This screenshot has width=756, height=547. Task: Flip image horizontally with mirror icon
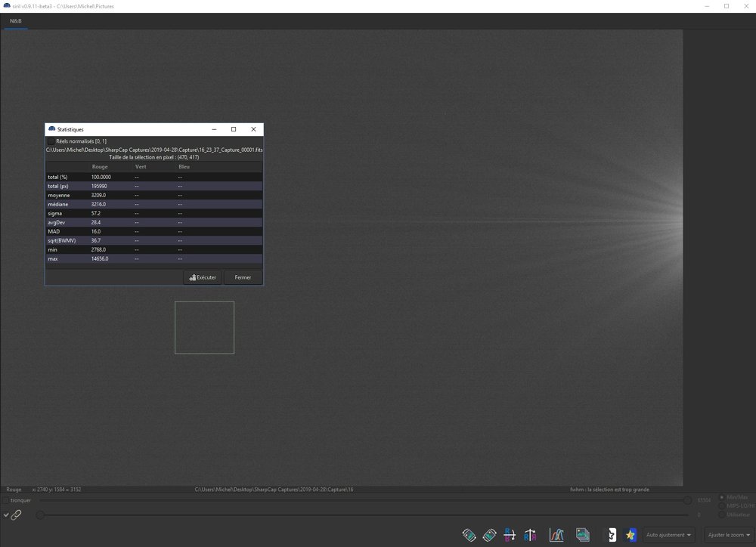530,535
